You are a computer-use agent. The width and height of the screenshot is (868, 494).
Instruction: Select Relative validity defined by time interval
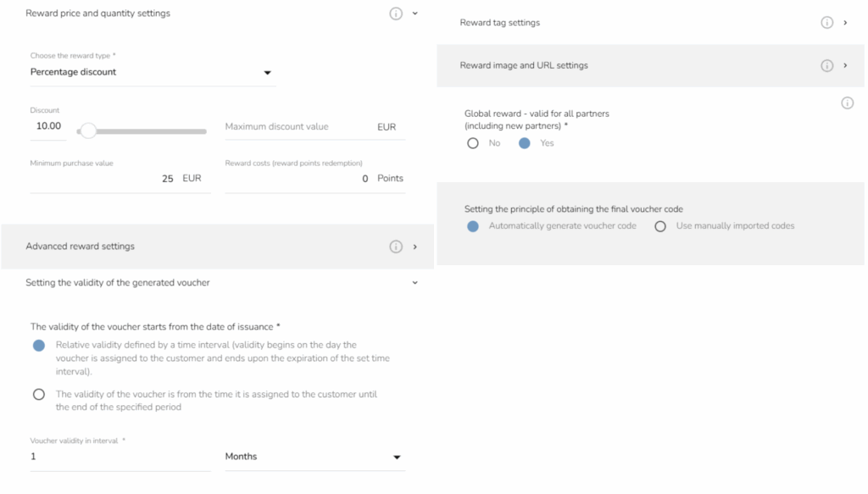tap(39, 346)
